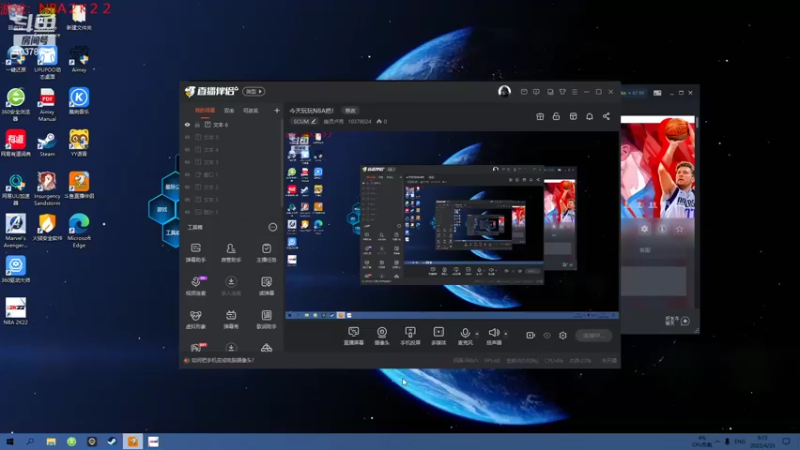Viewport: 800px width, 450px height.
Task: Open the 弹幕助手 danmaku helper tool
Action: [195, 253]
